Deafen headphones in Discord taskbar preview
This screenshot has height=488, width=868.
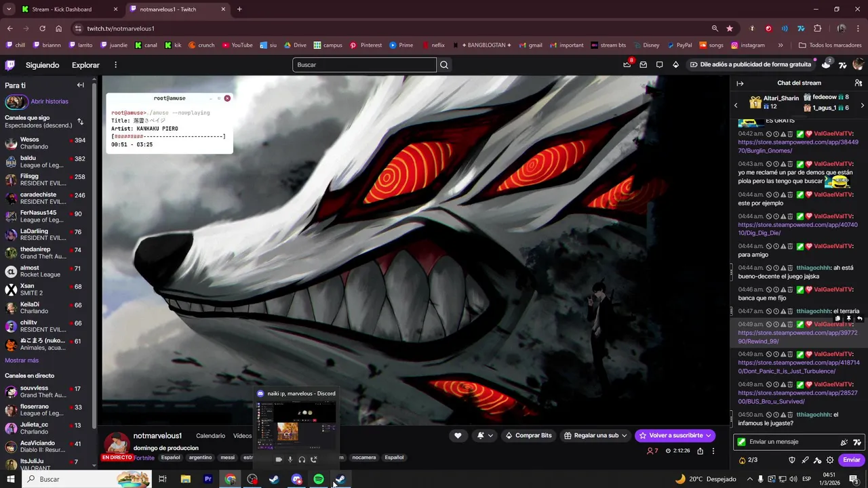pyautogui.click(x=302, y=460)
